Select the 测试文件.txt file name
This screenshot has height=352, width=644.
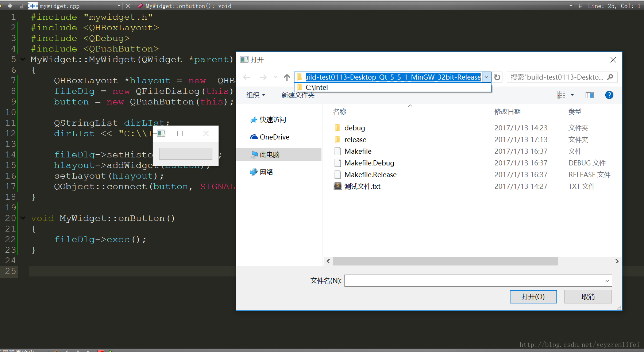(x=362, y=186)
